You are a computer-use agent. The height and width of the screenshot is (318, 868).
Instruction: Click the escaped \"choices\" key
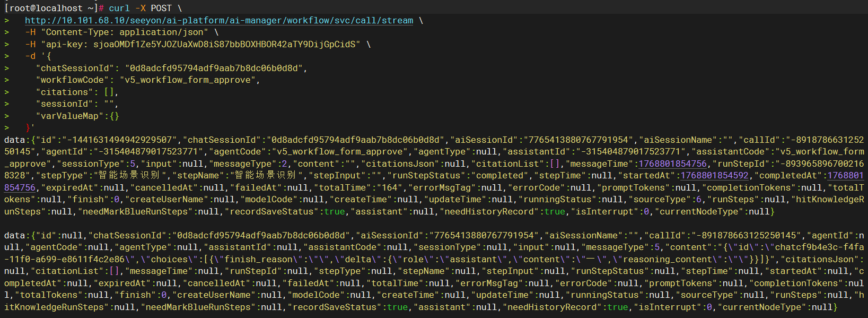[169, 260]
